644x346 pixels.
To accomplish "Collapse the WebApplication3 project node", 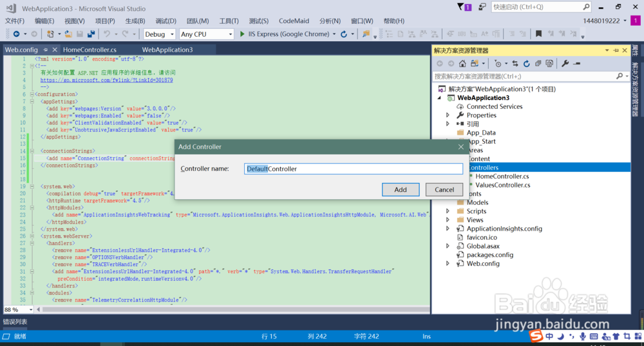I will (x=439, y=98).
